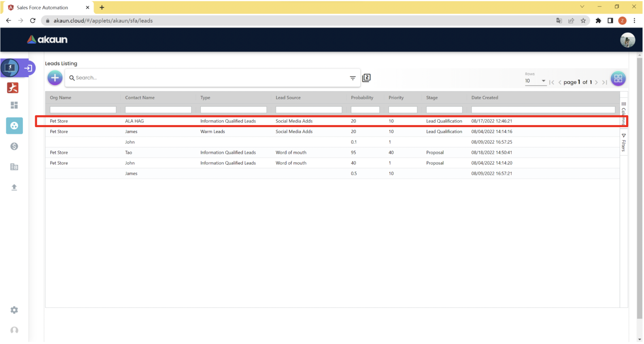Open the dashboard icon in sidebar
The width and height of the screenshot is (644, 344).
(x=14, y=105)
